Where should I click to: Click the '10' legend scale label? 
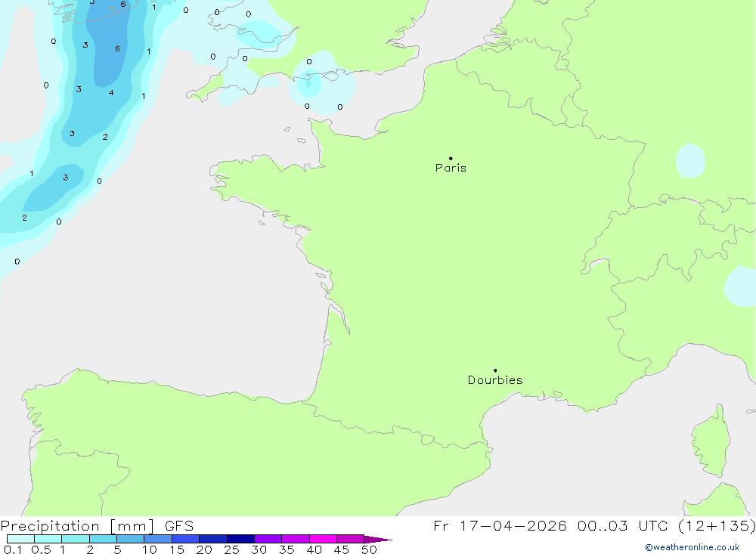pos(150,549)
